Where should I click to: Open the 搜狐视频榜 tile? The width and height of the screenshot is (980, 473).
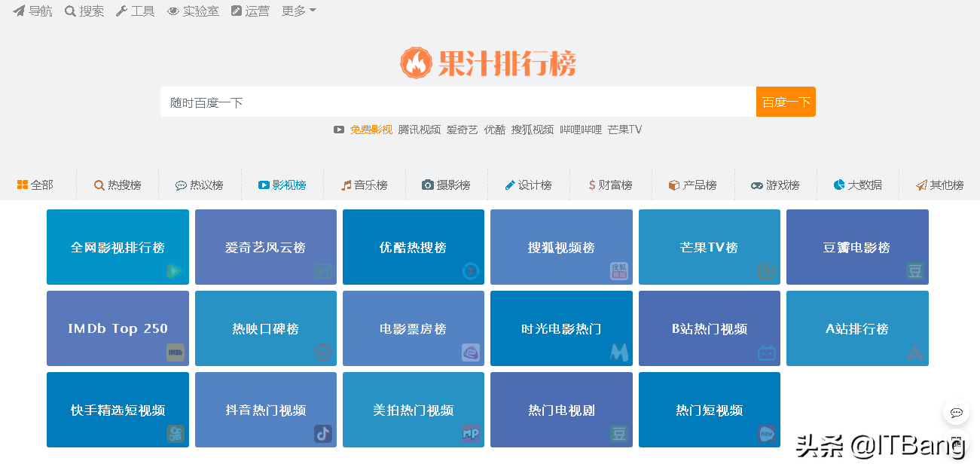561,247
